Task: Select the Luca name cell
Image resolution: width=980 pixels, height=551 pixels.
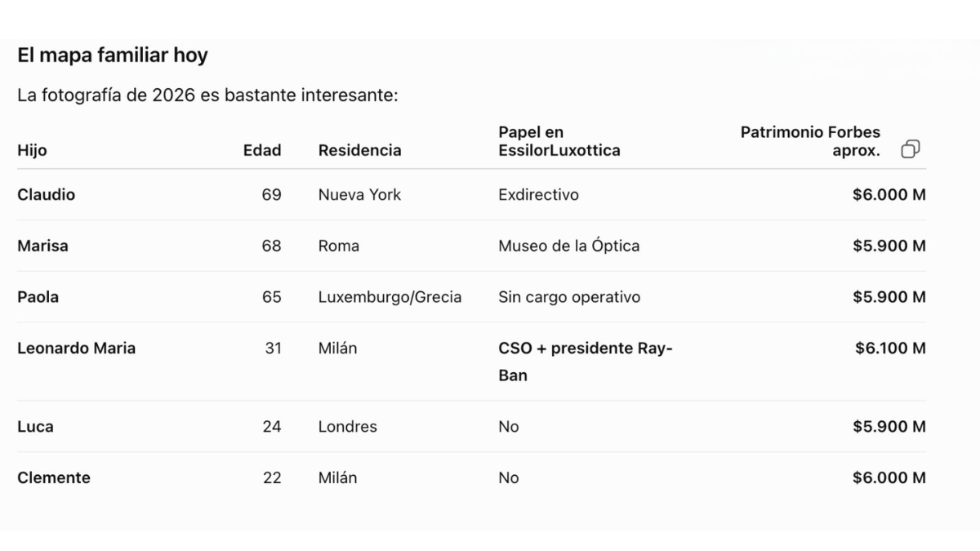Action: [35, 427]
